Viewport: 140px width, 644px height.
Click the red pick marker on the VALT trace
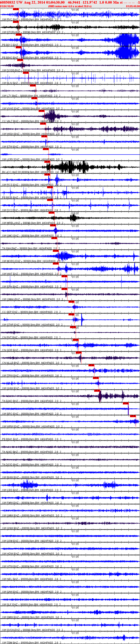(42, 111)
